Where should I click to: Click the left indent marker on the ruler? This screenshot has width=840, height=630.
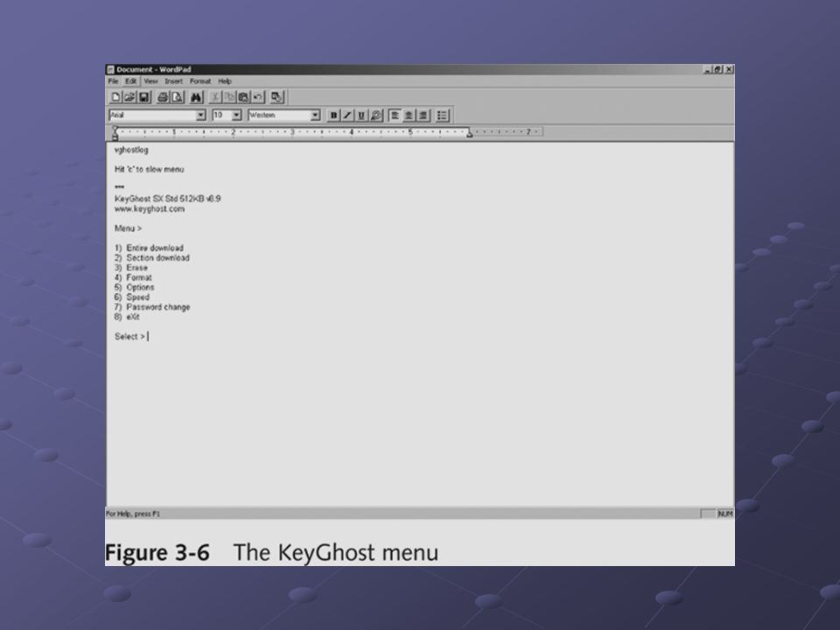[x=115, y=136]
